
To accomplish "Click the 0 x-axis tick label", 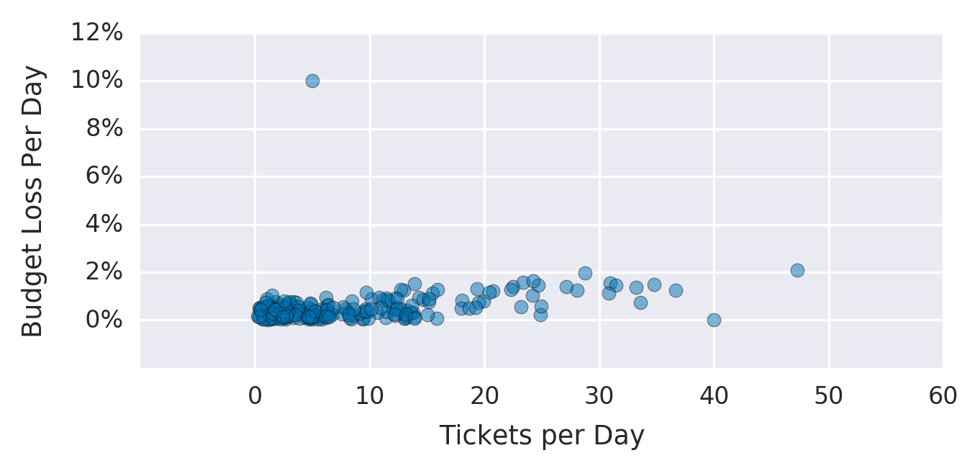I will (255, 395).
